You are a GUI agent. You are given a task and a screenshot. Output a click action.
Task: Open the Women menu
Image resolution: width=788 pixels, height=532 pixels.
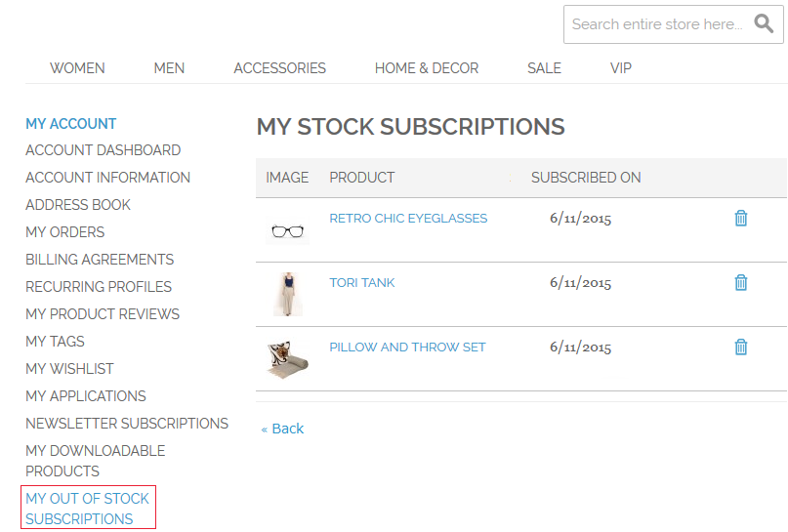coord(77,68)
